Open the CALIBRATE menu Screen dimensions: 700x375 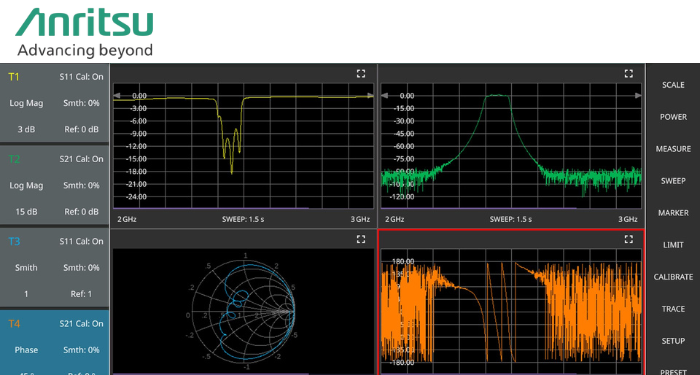click(x=673, y=277)
